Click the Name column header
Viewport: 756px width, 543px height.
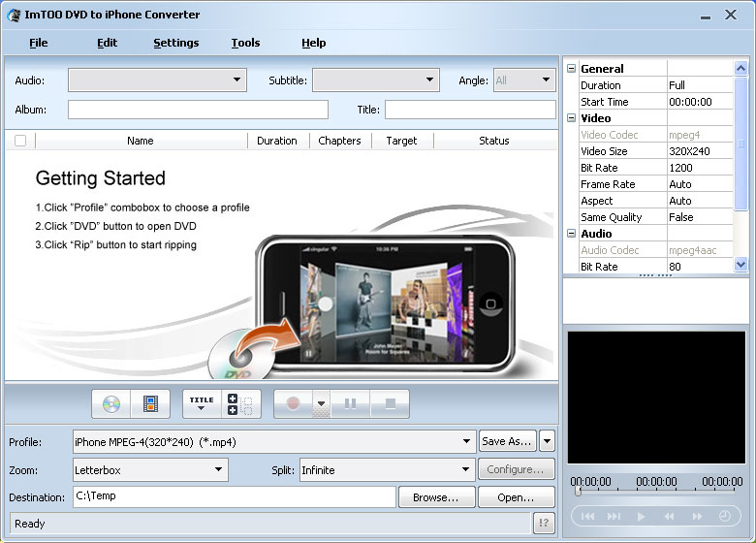click(x=141, y=141)
